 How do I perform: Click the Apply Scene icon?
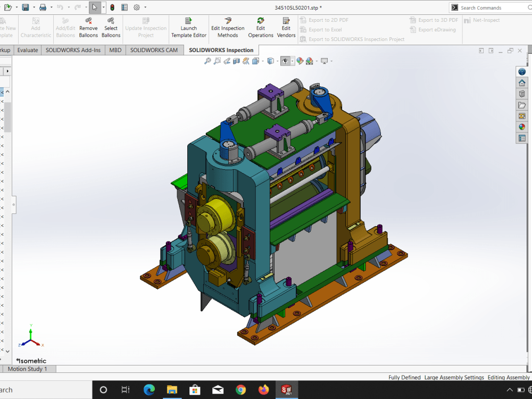click(x=310, y=61)
